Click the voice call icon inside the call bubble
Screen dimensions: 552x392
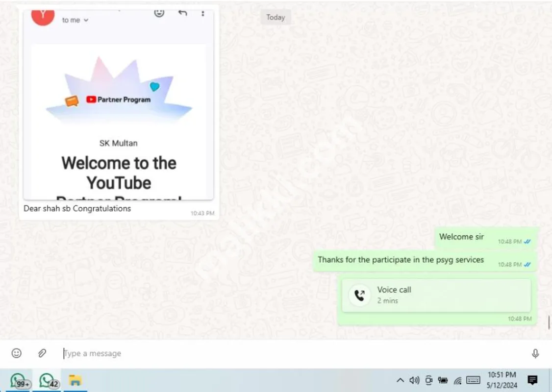click(359, 295)
